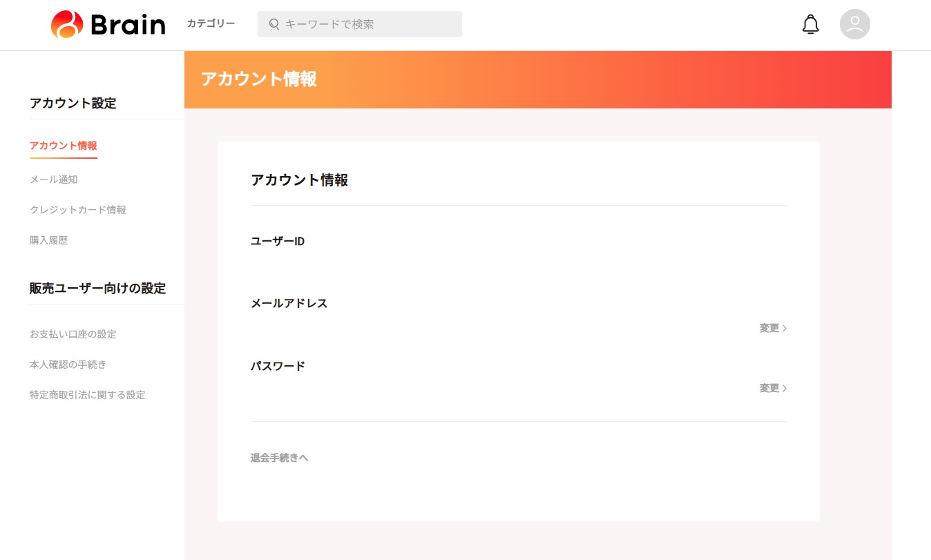This screenshot has width=931, height=560.
Task: Go to 本人確認の手続き
Action: tap(68, 365)
